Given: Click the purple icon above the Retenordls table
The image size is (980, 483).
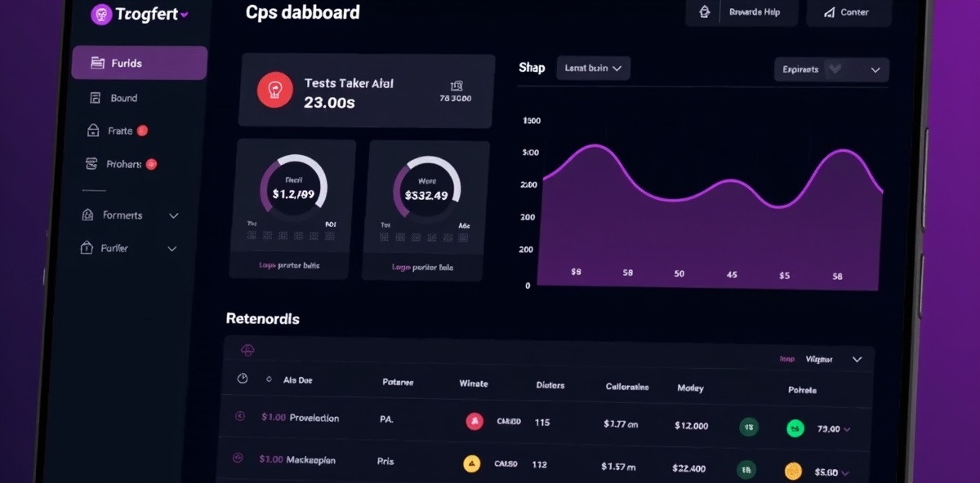Looking at the screenshot, I should [x=247, y=350].
